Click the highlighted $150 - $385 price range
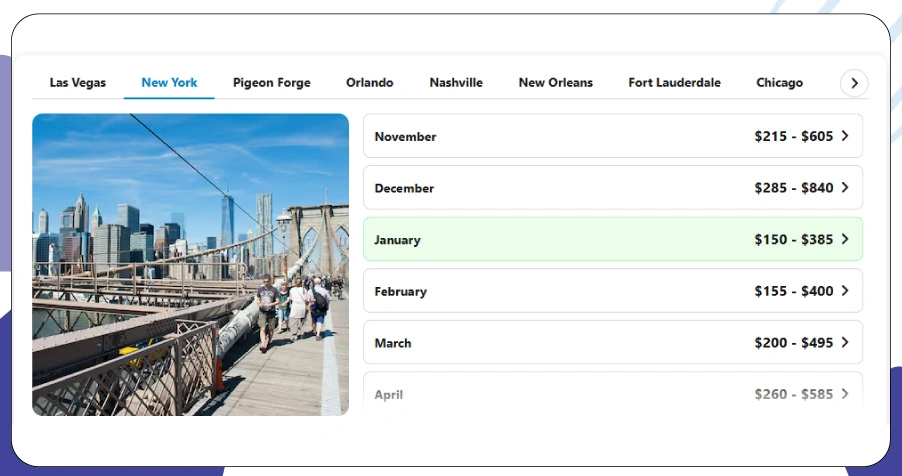 (x=793, y=240)
